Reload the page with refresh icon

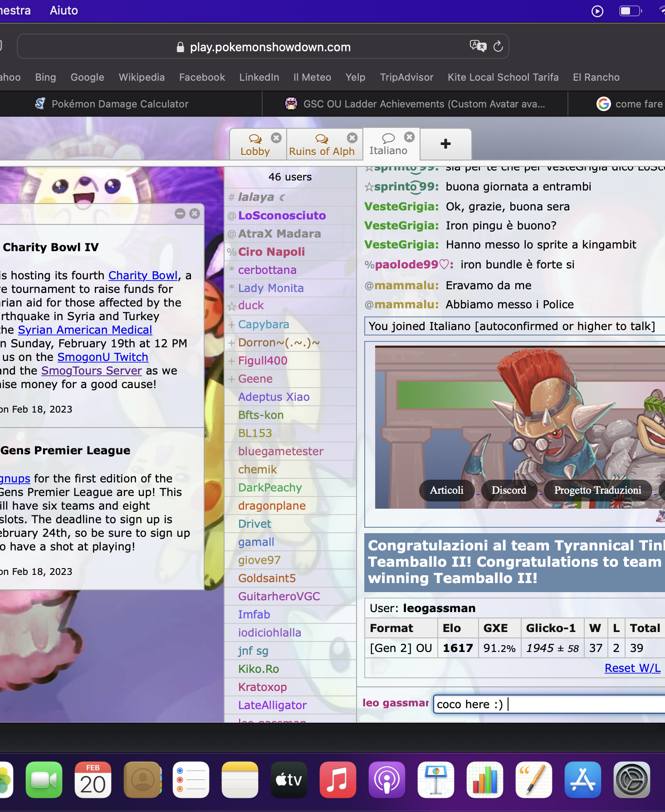click(x=498, y=46)
